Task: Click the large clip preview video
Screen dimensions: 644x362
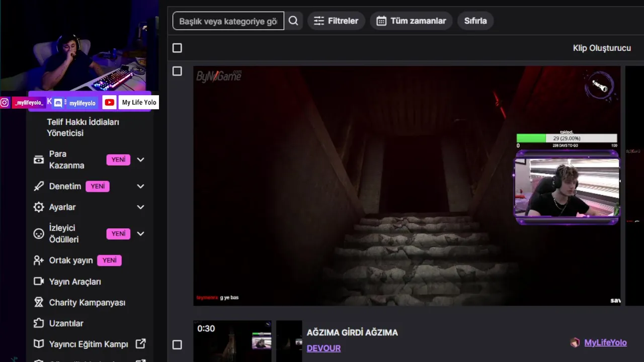Action: pyautogui.click(x=407, y=186)
